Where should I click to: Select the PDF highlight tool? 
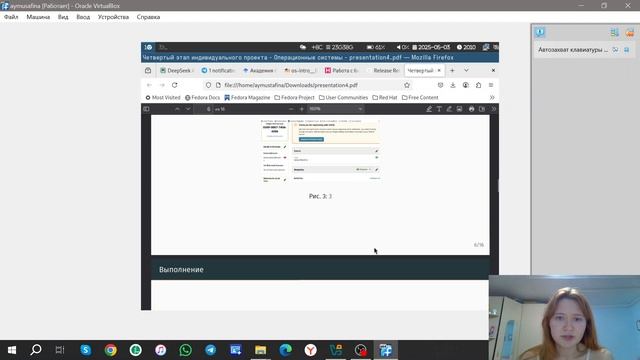tap(429, 109)
